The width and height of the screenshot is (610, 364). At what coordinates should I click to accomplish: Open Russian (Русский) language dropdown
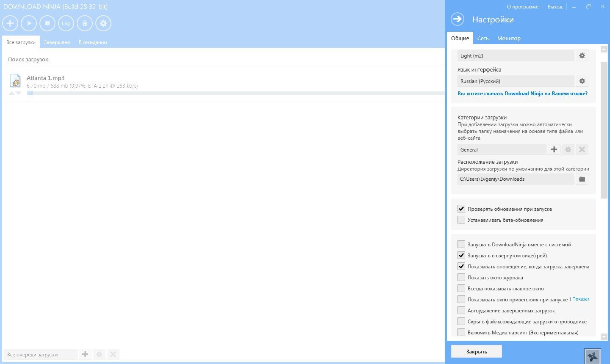click(x=516, y=81)
